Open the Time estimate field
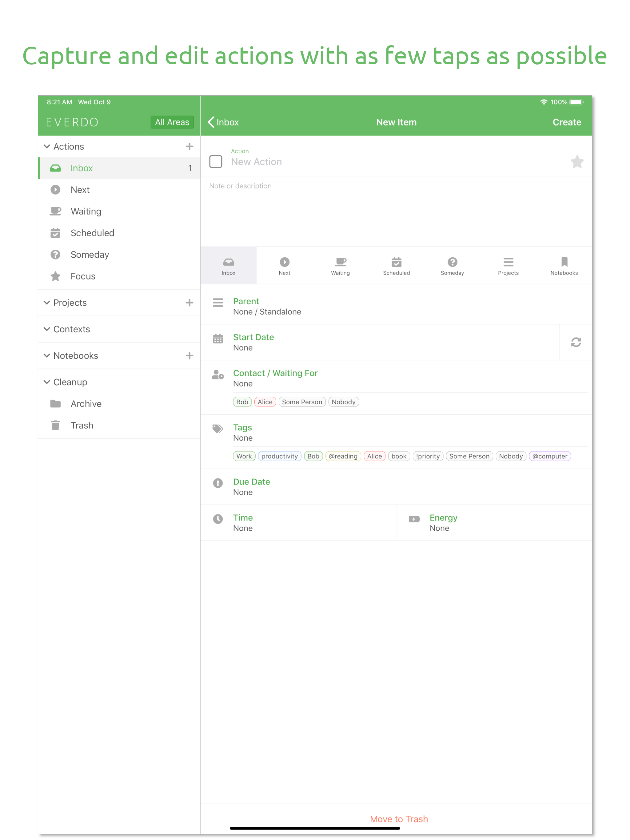 299,523
